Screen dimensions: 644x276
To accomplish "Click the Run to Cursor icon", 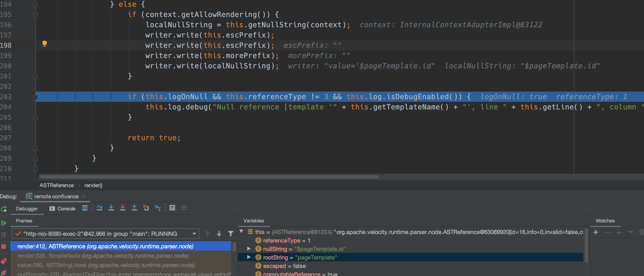I will tap(158, 208).
